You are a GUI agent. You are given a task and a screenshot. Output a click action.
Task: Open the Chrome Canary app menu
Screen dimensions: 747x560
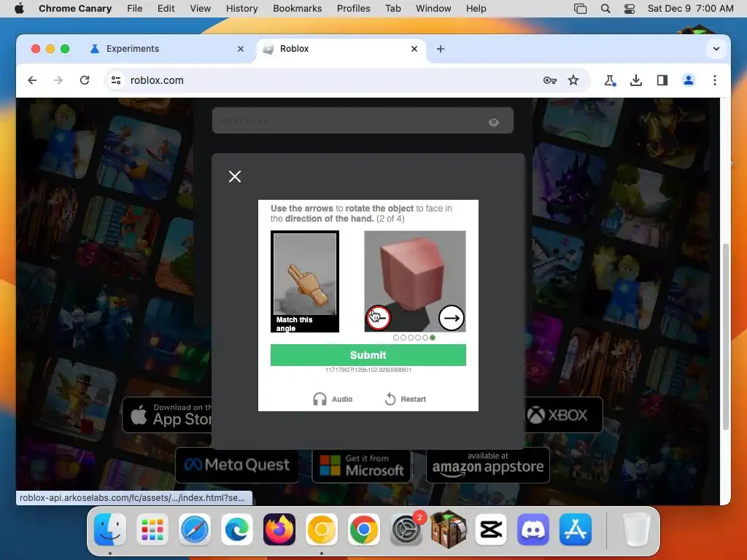pyautogui.click(x=75, y=8)
